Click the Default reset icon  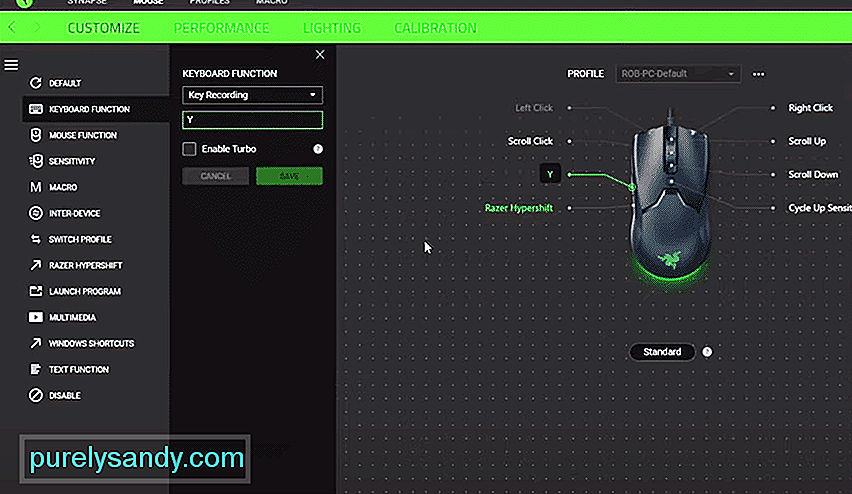(36, 83)
